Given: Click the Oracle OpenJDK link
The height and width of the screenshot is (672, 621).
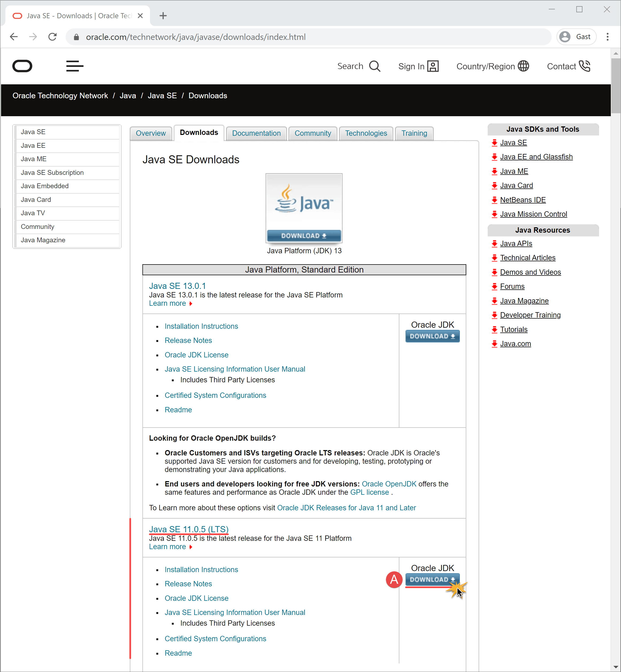Looking at the screenshot, I should (389, 484).
